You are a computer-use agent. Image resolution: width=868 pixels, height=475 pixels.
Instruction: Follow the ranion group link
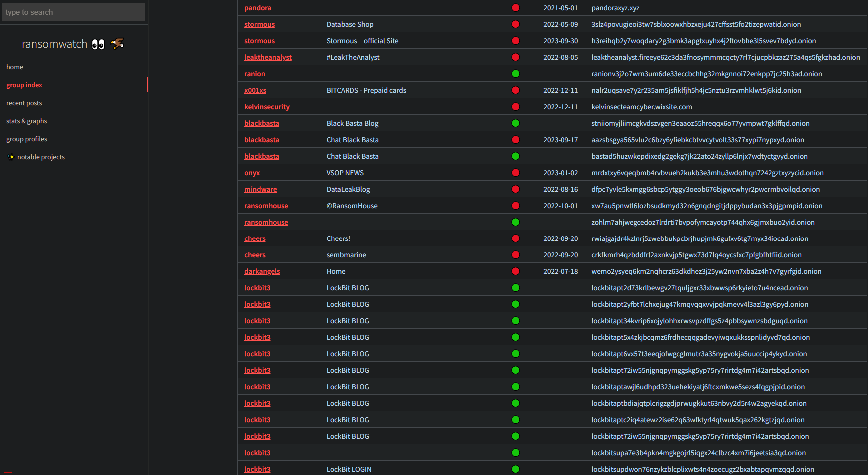click(255, 74)
